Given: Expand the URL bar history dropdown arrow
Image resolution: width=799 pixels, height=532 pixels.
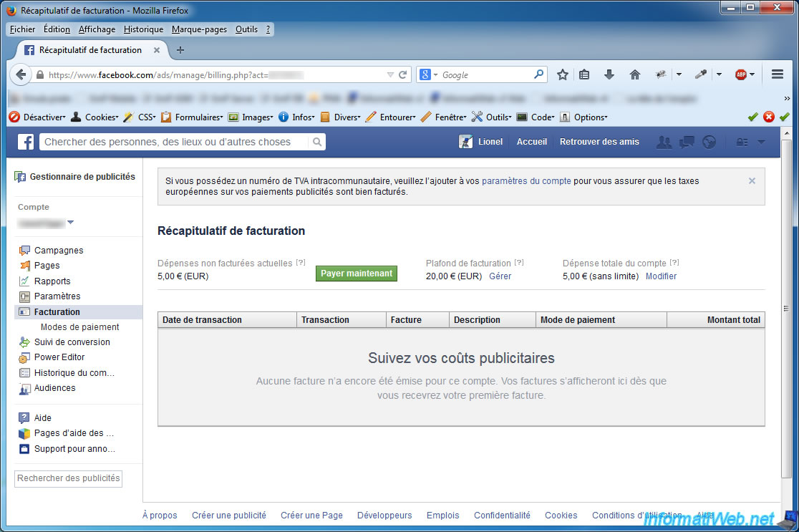Looking at the screenshot, I should pos(390,75).
